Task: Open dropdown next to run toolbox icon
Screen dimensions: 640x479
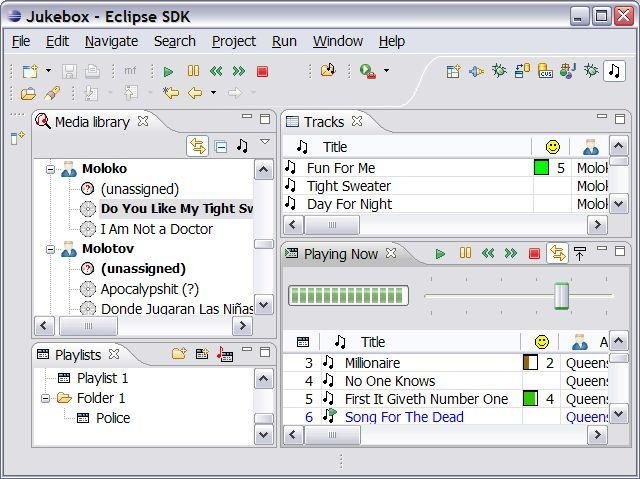Action: (x=386, y=71)
